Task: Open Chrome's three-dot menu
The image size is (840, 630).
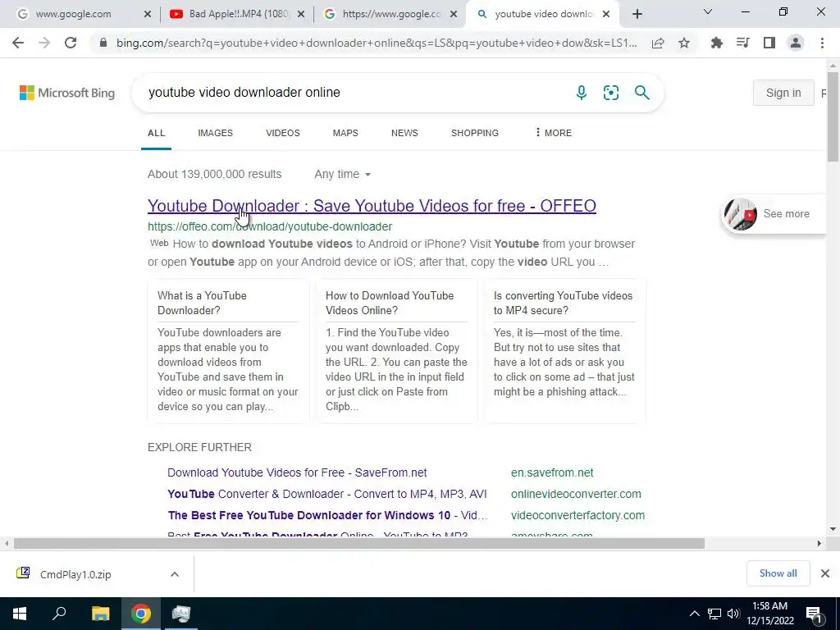Action: (822, 43)
